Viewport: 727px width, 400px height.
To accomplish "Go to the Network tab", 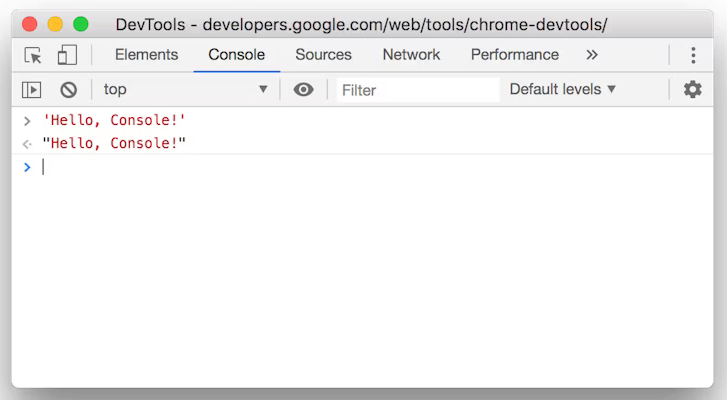I will click(411, 55).
